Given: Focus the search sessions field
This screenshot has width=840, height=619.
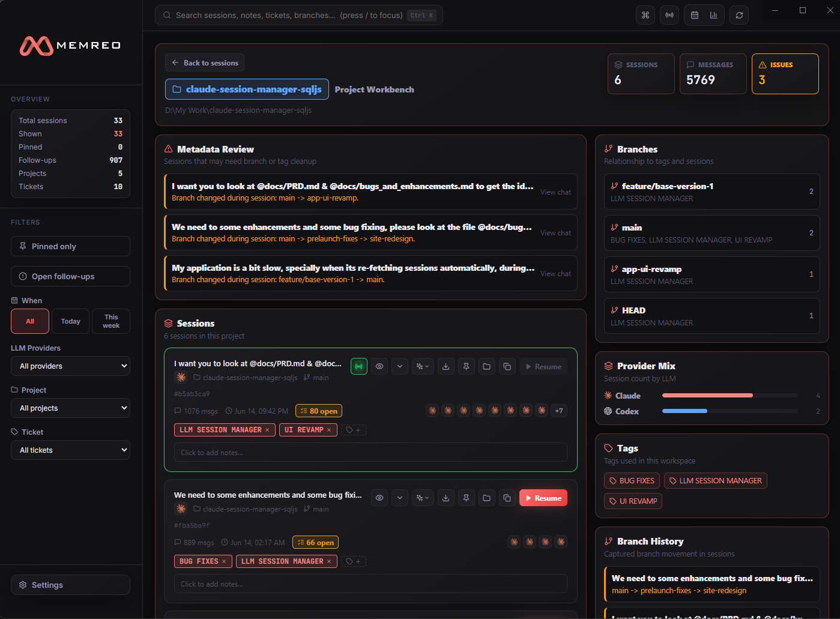Looking at the screenshot, I should (299, 15).
